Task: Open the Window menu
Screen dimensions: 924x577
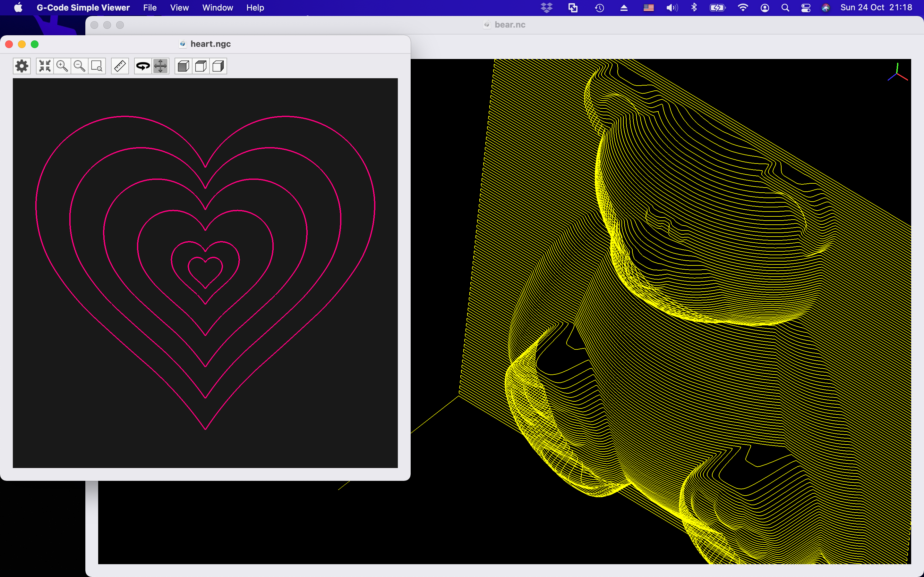Action: pos(217,8)
